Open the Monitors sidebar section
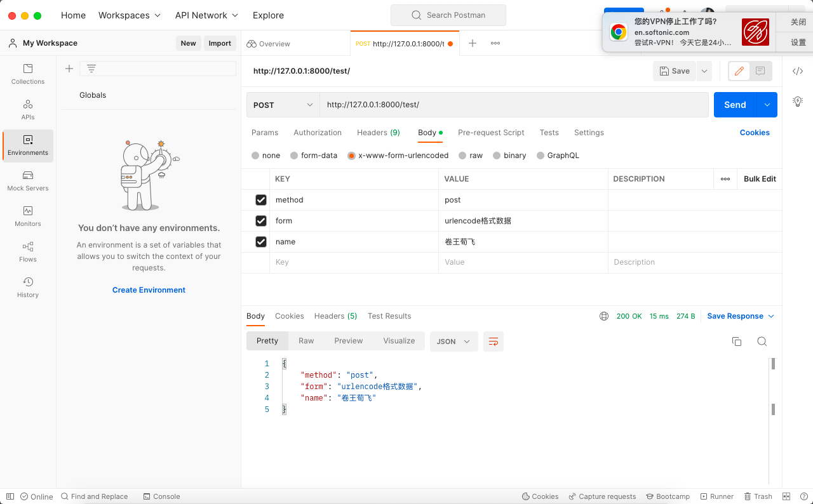The height and width of the screenshot is (504, 813). (28, 216)
